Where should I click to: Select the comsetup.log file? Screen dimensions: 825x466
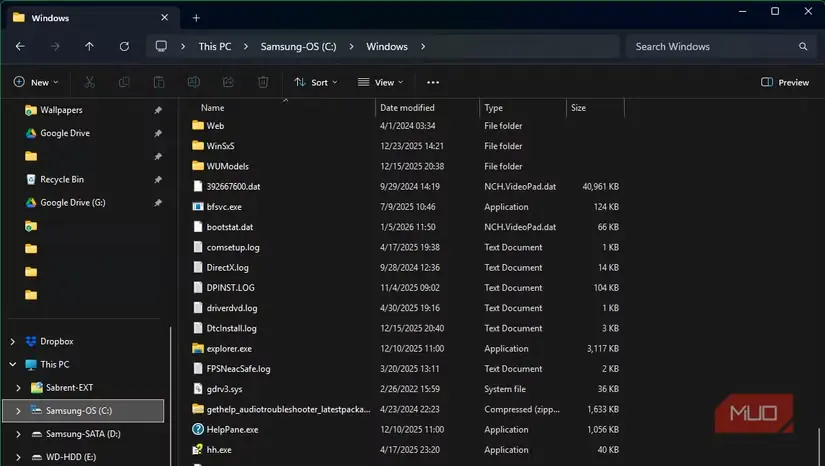coord(233,247)
